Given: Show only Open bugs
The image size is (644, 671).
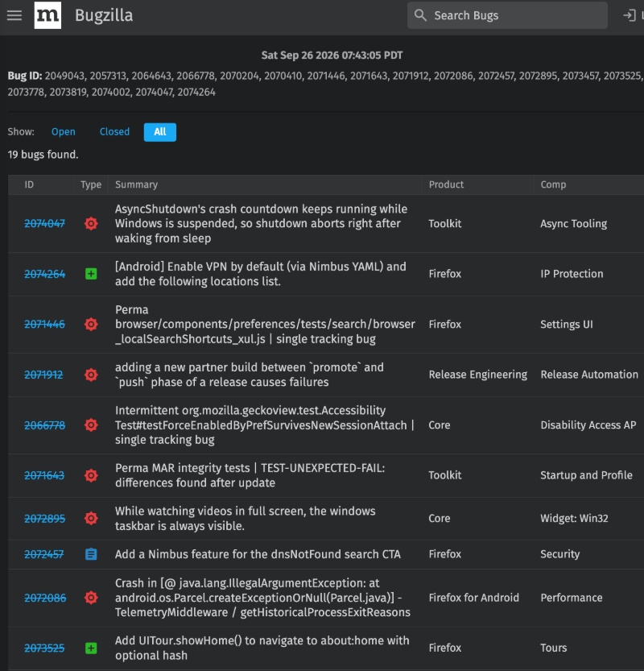Looking at the screenshot, I should pyautogui.click(x=64, y=132).
